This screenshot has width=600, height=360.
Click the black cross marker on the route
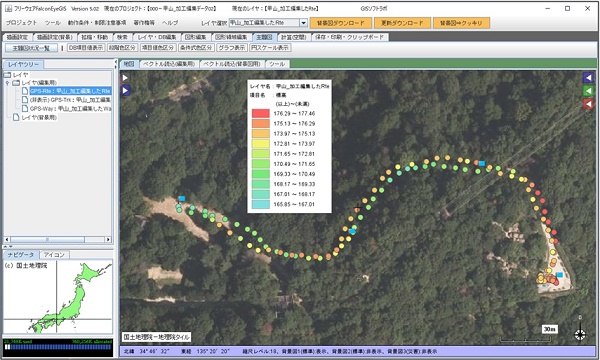357,209
